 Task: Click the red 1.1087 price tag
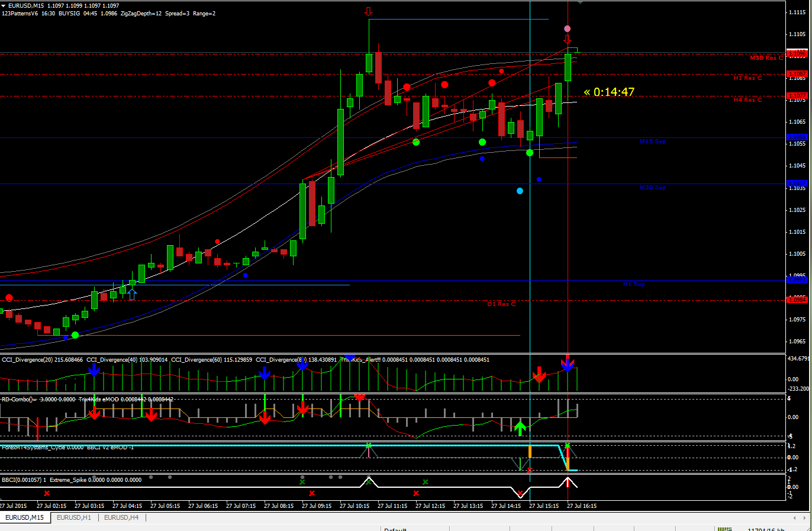point(797,74)
